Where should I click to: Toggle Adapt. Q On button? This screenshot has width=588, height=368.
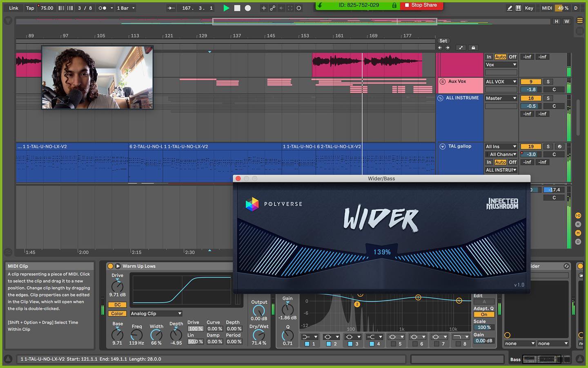[x=484, y=314]
